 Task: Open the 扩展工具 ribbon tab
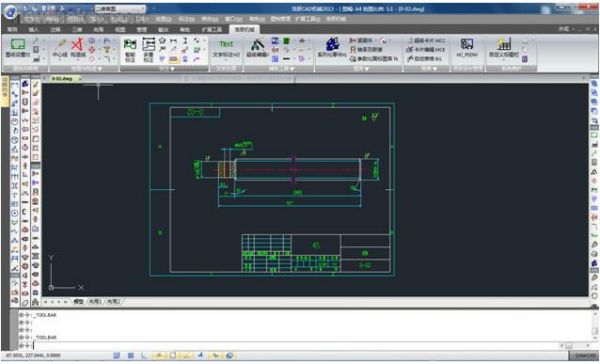pyautogui.click(x=212, y=29)
